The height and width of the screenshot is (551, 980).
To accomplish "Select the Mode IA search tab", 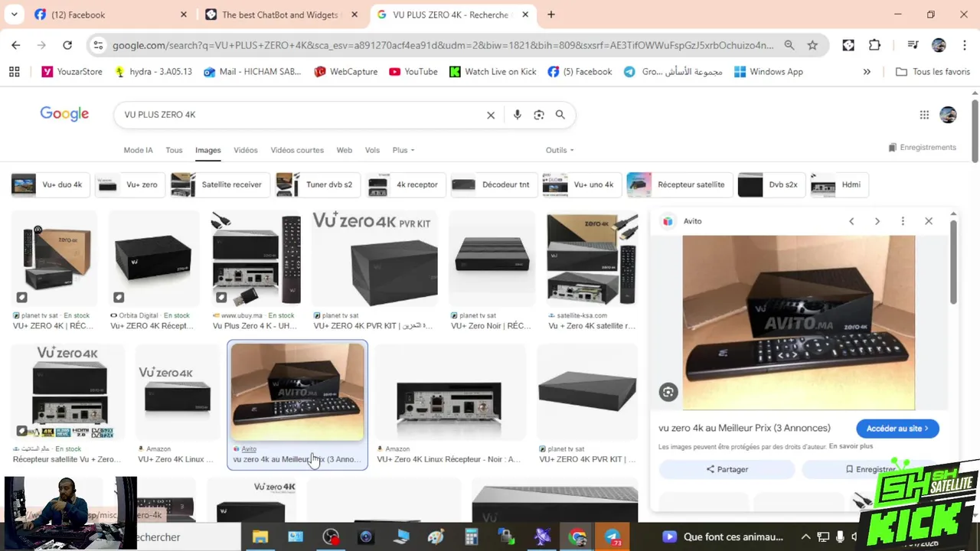I will point(139,150).
